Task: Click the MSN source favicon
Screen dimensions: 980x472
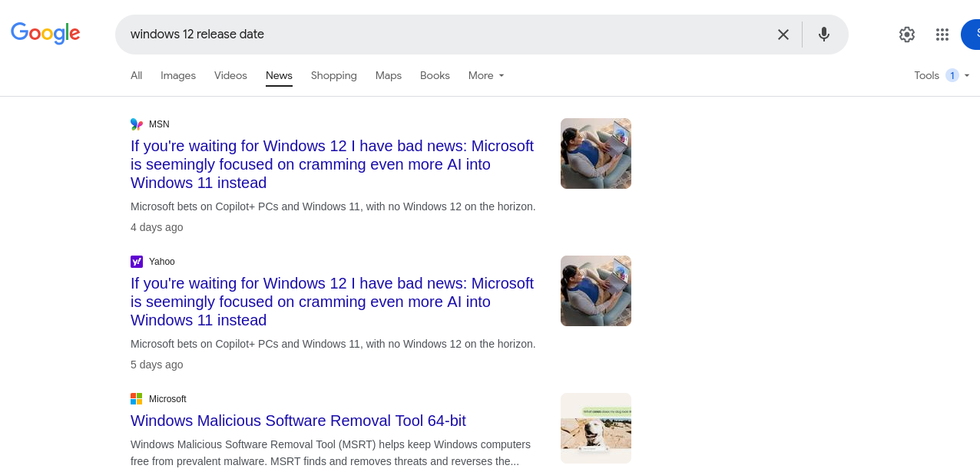Action: point(137,124)
